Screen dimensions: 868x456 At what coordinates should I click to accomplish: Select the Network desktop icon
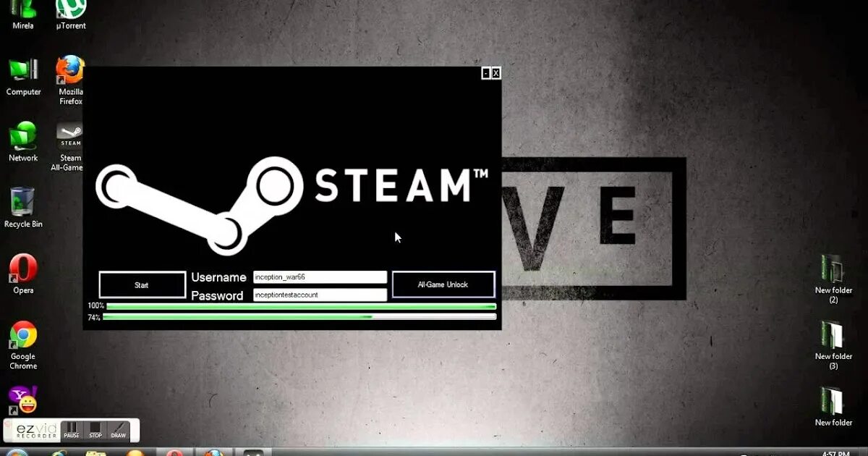(x=23, y=142)
